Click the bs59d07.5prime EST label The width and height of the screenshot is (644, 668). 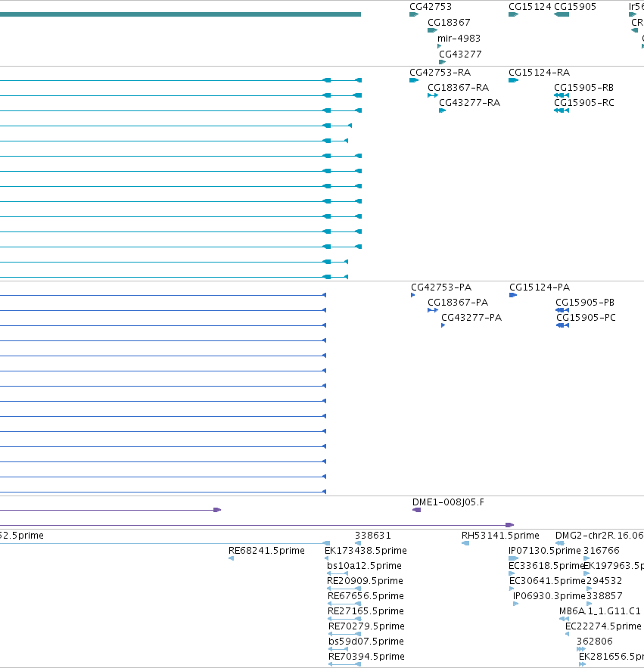(x=366, y=642)
